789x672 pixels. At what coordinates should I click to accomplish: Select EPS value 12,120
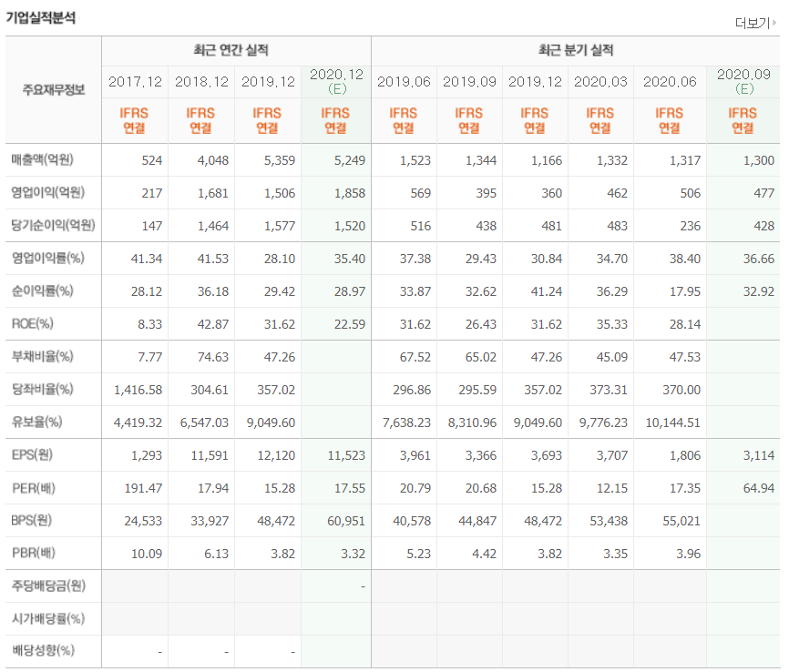point(276,455)
